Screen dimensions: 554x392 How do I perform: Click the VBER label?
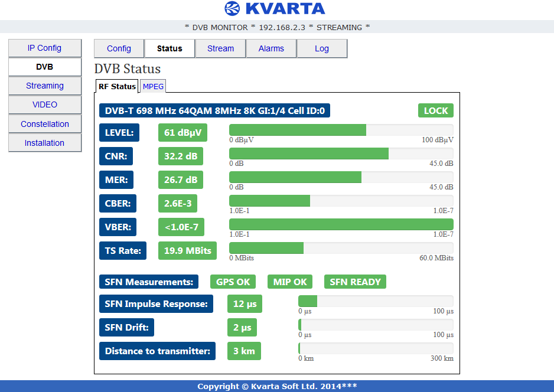118,227
